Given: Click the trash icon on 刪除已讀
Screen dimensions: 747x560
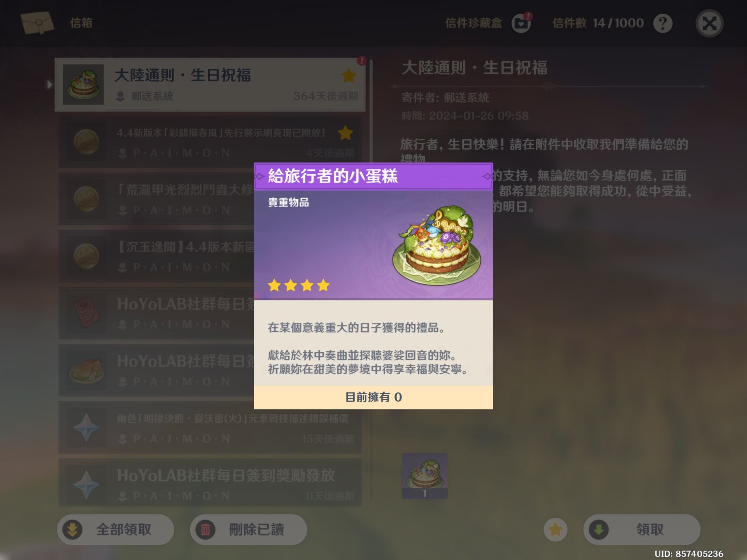Looking at the screenshot, I should [205, 530].
